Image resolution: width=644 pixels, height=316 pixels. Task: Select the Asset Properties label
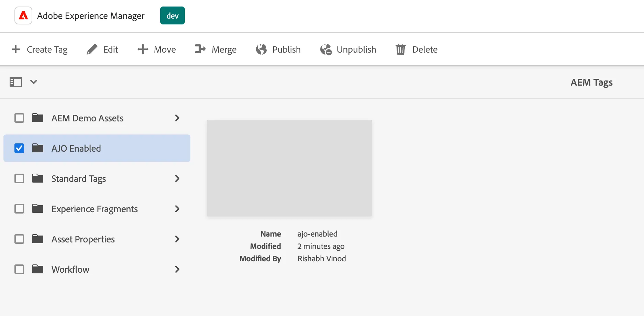point(83,239)
